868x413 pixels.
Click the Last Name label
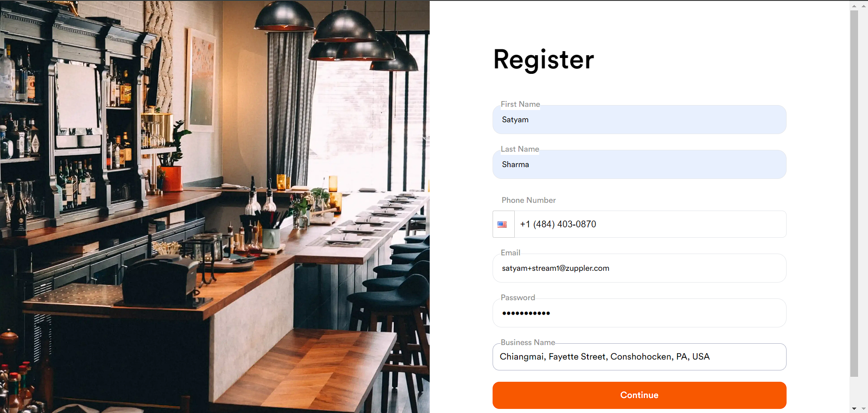[520, 149]
